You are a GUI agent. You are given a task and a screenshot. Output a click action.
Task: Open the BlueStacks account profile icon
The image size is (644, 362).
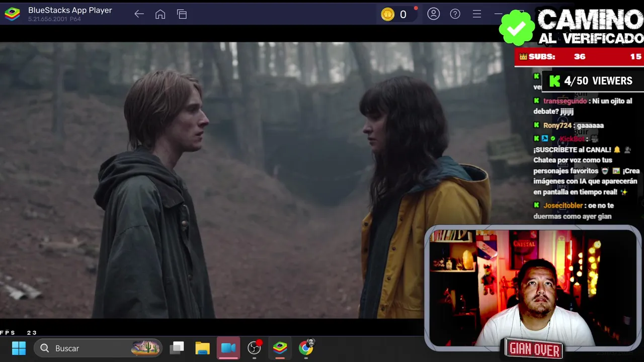pos(434,14)
